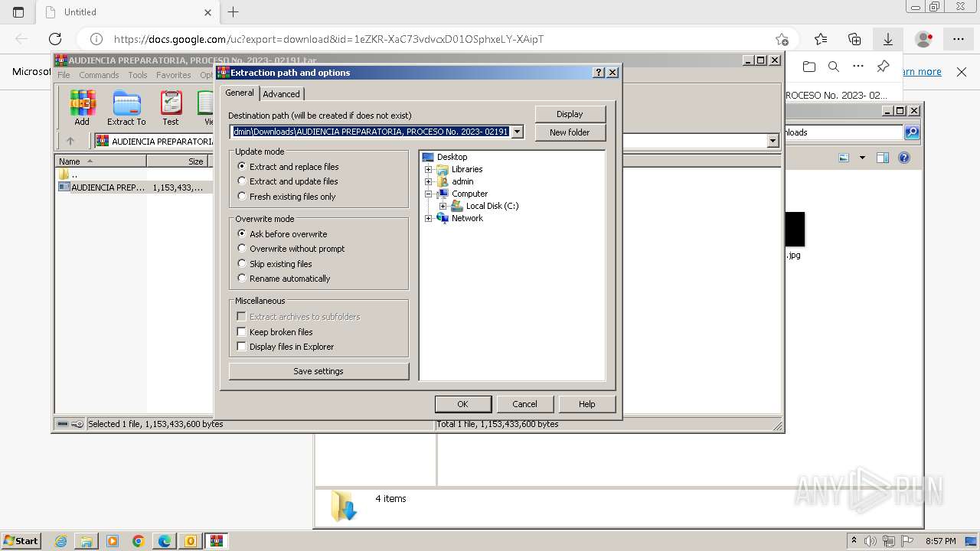
Task: Open Edge Settings and more menu
Action: coord(959,39)
